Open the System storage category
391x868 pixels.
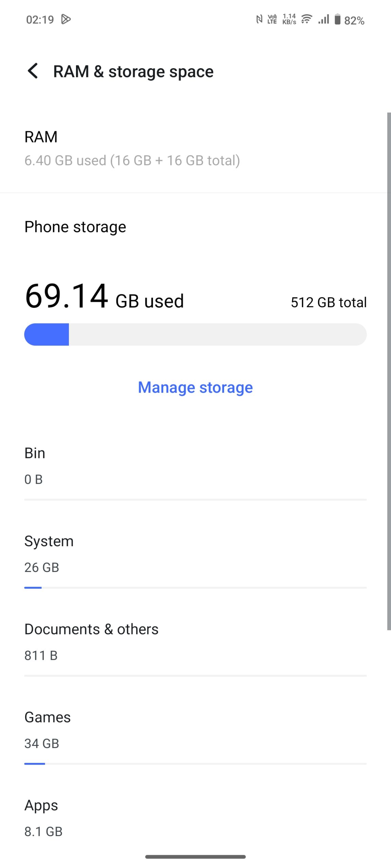pyautogui.click(x=195, y=553)
